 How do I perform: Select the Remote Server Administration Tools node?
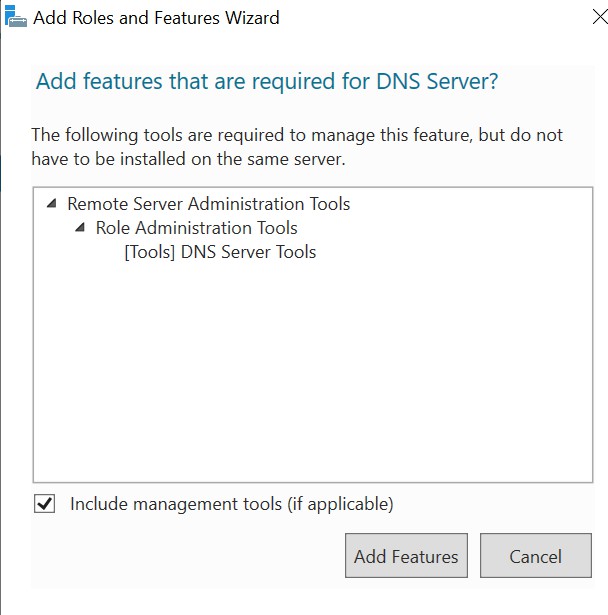point(208,204)
